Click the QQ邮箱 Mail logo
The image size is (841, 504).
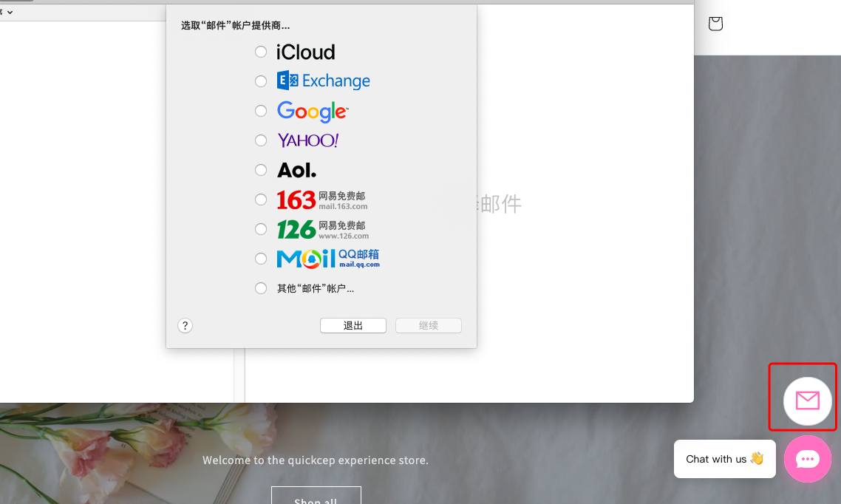click(328, 259)
